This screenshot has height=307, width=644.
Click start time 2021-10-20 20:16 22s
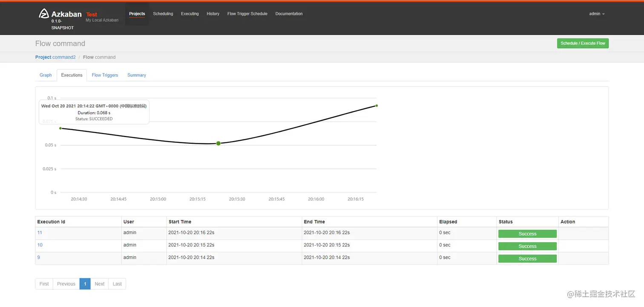click(x=191, y=233)
